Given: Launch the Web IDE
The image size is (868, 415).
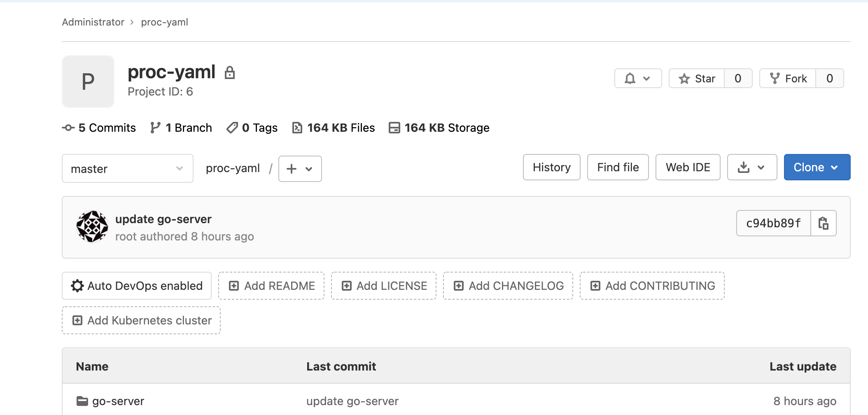Looking at the screenshot, I should pos(688,167).
